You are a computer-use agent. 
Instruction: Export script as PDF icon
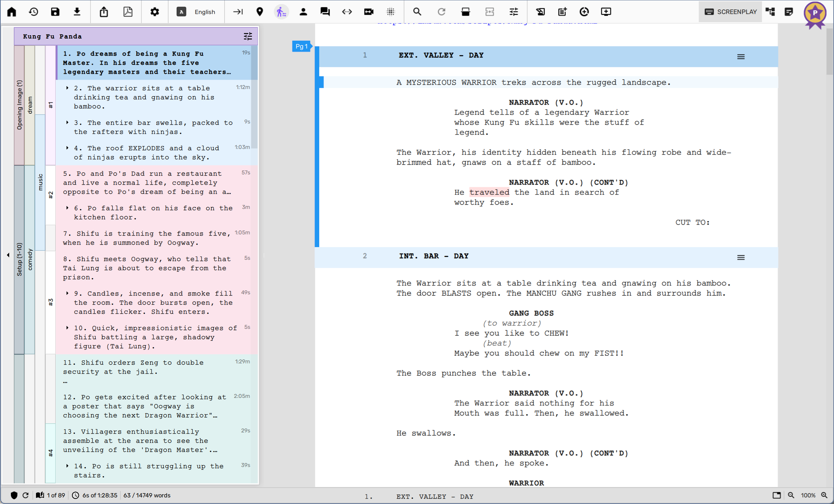tap(128, 12)
